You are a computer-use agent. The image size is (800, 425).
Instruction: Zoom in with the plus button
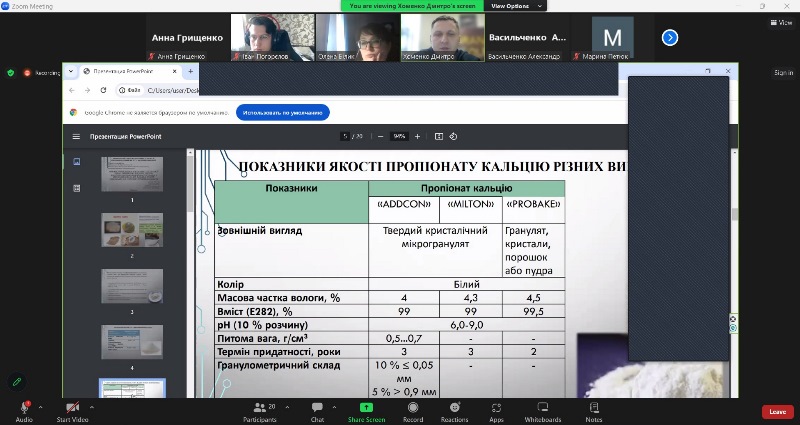(417, 136)
